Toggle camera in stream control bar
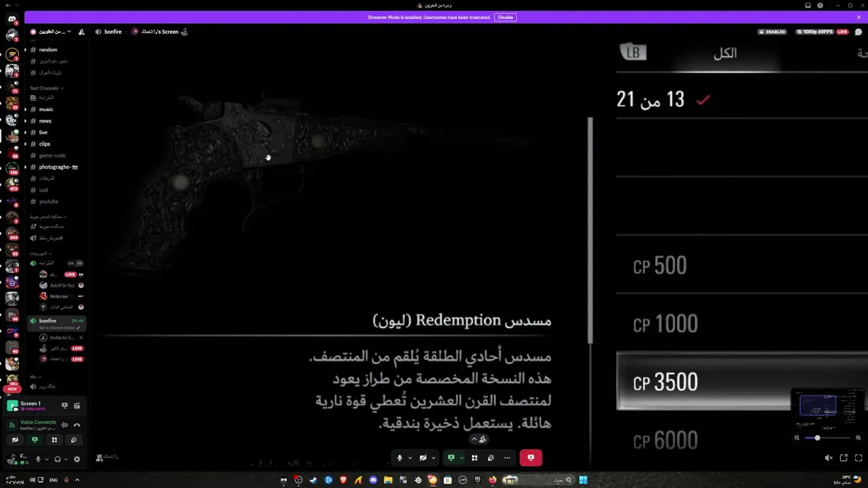The height and width of the screenshot is (488, 868). pos(422,457)
